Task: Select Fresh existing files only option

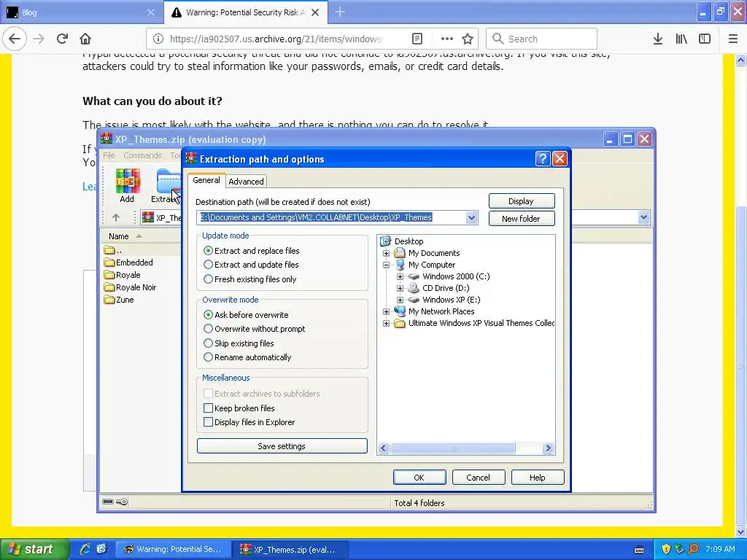Action: point(249,279)
